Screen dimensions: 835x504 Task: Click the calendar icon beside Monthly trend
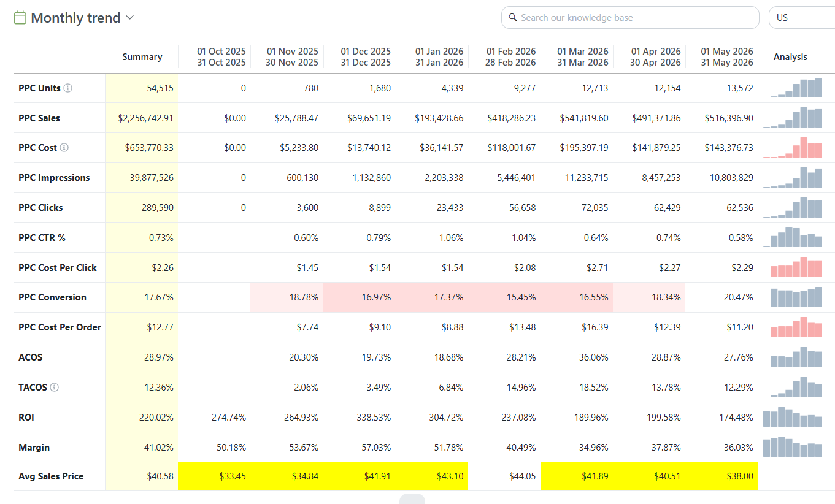pyautogui.click(x=20, y=18)
